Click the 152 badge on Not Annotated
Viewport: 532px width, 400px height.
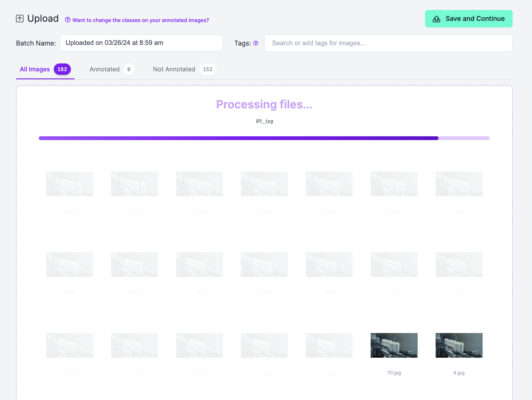pos(208,69)
